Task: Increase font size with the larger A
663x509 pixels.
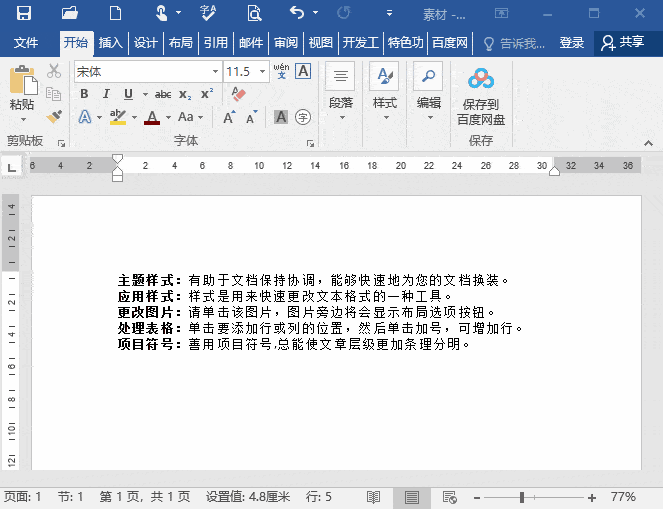Action: (229, 117)
